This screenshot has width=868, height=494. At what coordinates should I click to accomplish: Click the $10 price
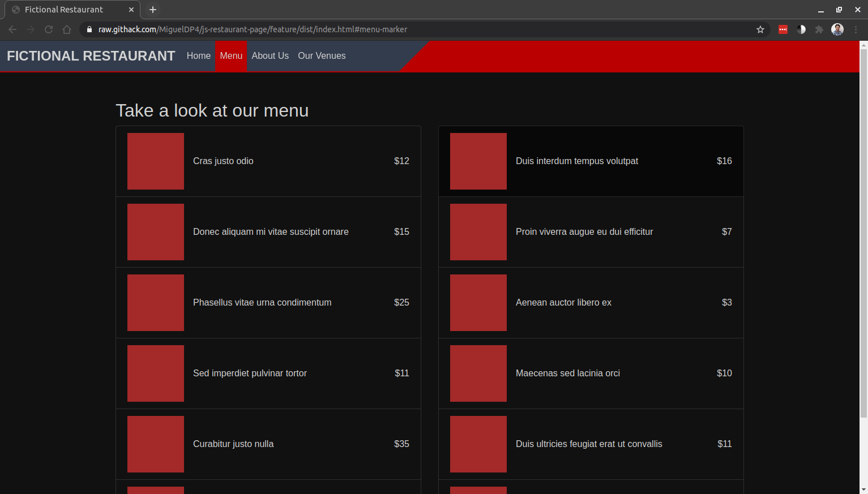click(724, 373)
